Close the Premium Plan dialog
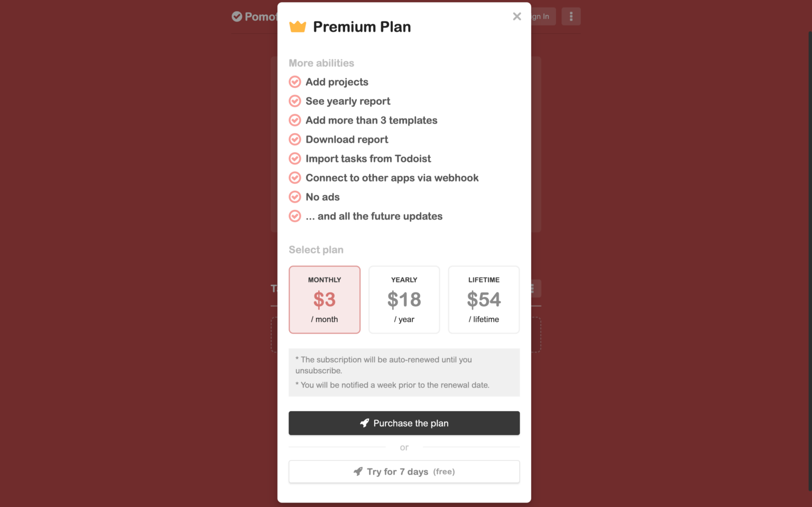 [x=516, y=16]
